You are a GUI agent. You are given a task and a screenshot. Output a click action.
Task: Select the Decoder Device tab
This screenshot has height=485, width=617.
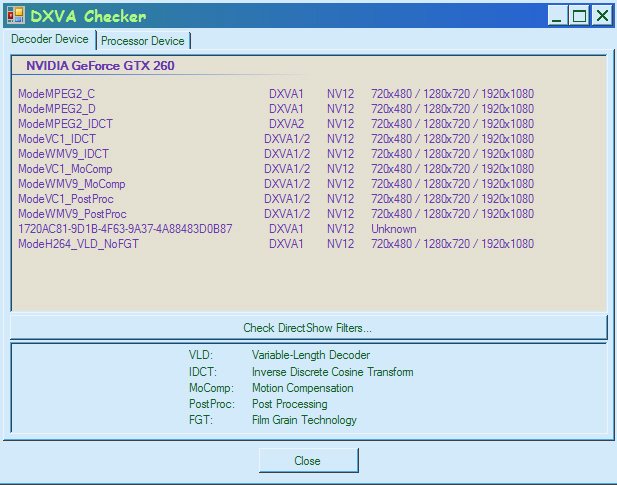50,39
